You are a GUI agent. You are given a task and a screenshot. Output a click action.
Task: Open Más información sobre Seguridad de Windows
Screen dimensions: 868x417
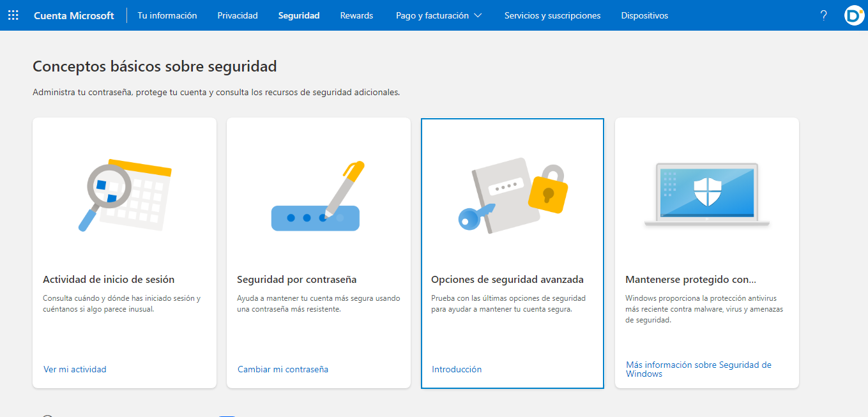[699, 369]
